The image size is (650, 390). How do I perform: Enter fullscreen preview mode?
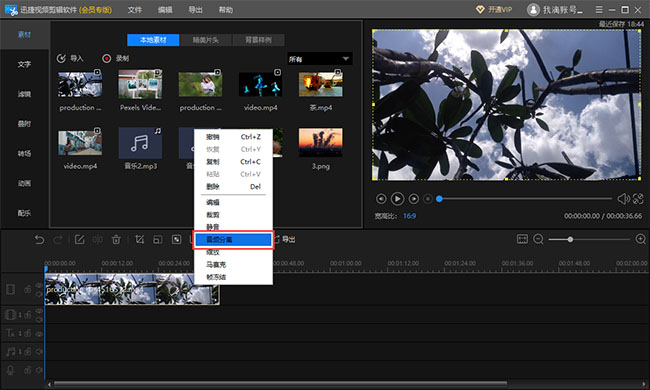click(638, 199)
